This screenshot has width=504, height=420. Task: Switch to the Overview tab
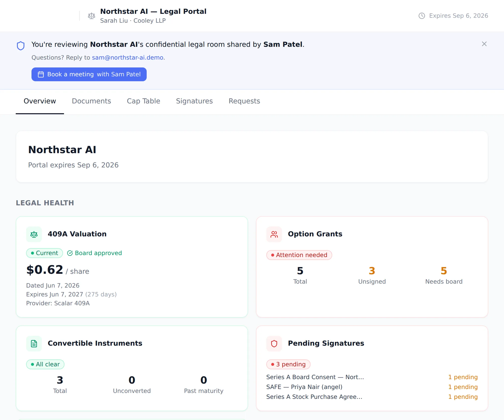40,101
